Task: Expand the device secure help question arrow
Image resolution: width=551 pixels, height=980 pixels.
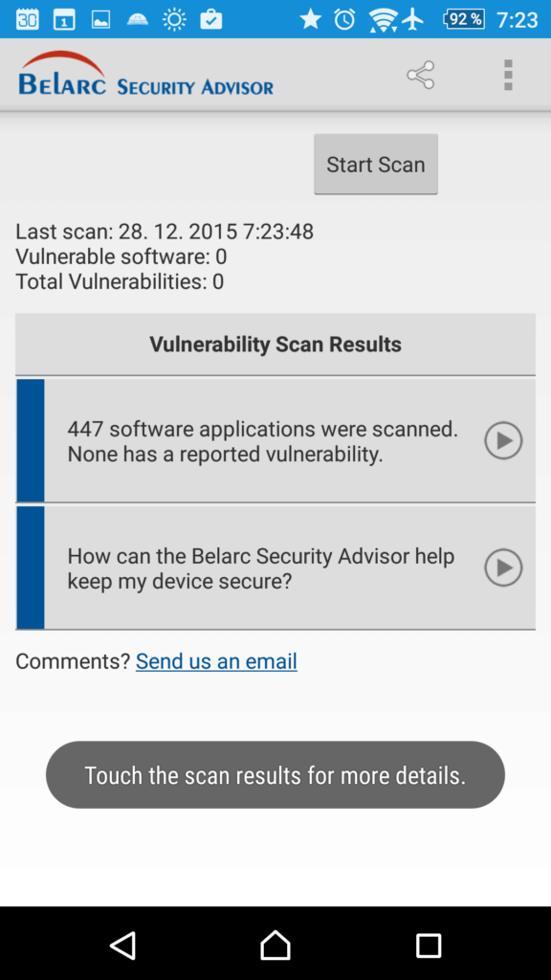Action: point(503,568)
